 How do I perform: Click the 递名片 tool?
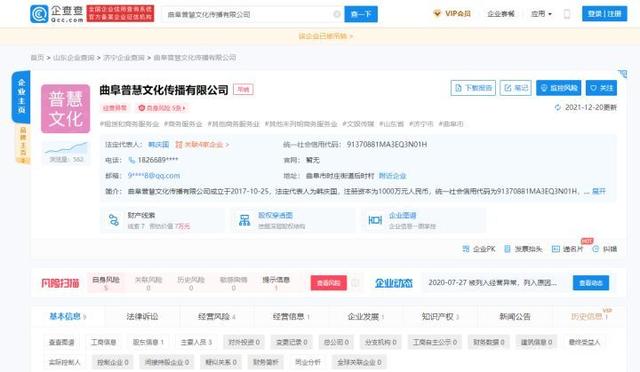point(567,249)
